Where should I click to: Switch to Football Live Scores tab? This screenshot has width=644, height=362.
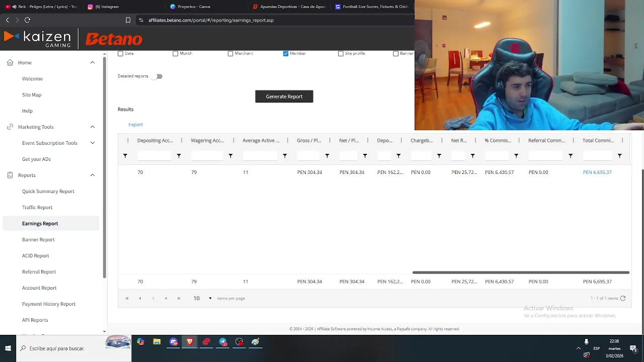372,7
